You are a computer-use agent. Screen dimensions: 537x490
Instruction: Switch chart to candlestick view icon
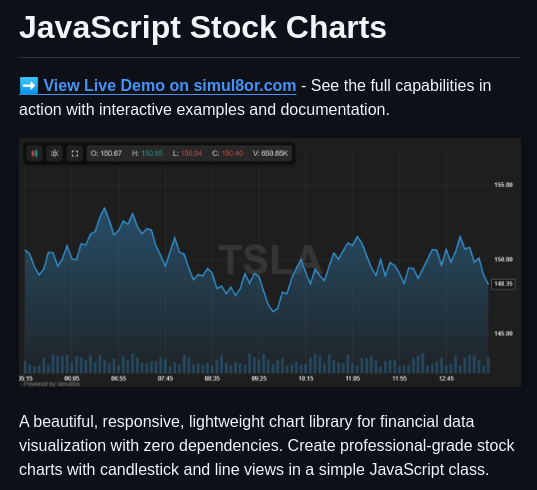(x=35, y=153)
